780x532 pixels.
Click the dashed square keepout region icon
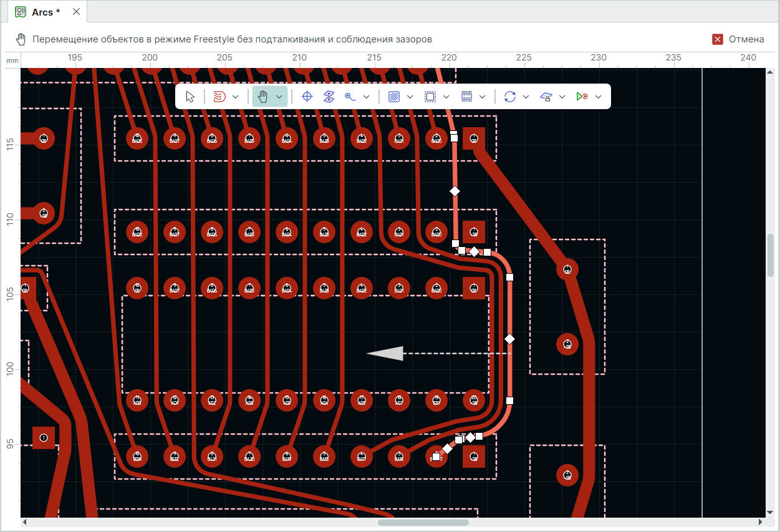[x=430, y=97]
